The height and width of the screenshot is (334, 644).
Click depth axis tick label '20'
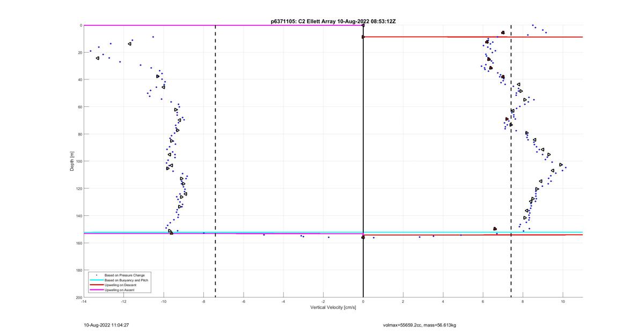point(79,53)
